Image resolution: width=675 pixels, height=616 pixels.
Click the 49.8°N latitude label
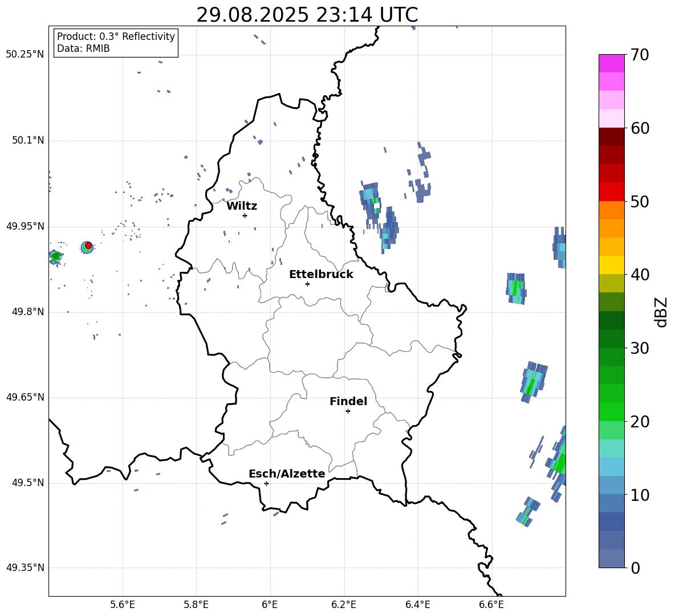click(x=27, y=312)
